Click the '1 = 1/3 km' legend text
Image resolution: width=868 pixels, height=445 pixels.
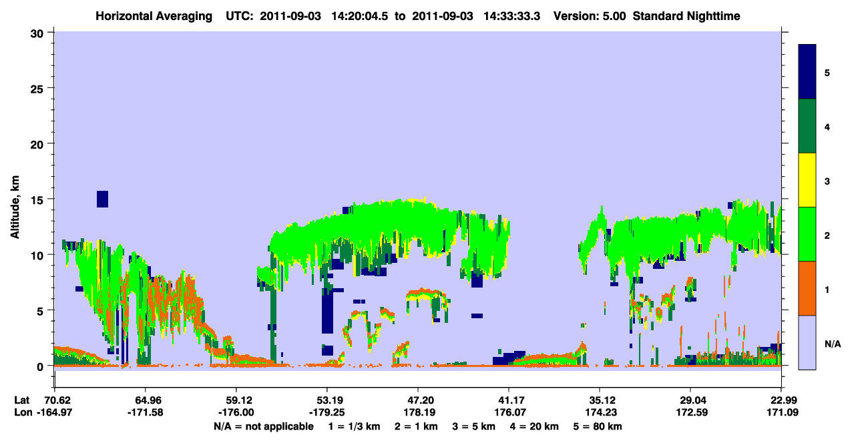(x=353, y=426)
